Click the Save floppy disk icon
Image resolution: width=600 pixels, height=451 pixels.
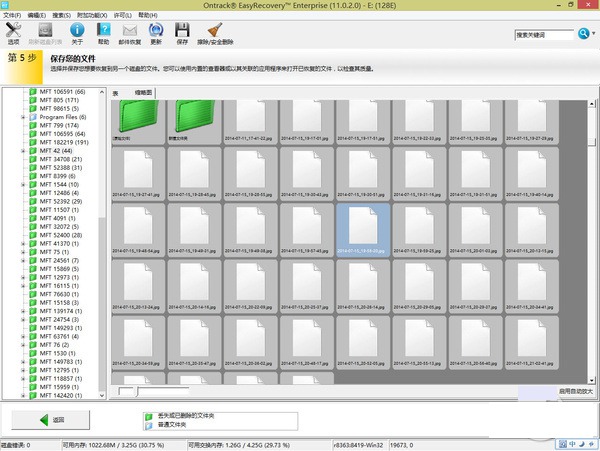tap(182, 30)
